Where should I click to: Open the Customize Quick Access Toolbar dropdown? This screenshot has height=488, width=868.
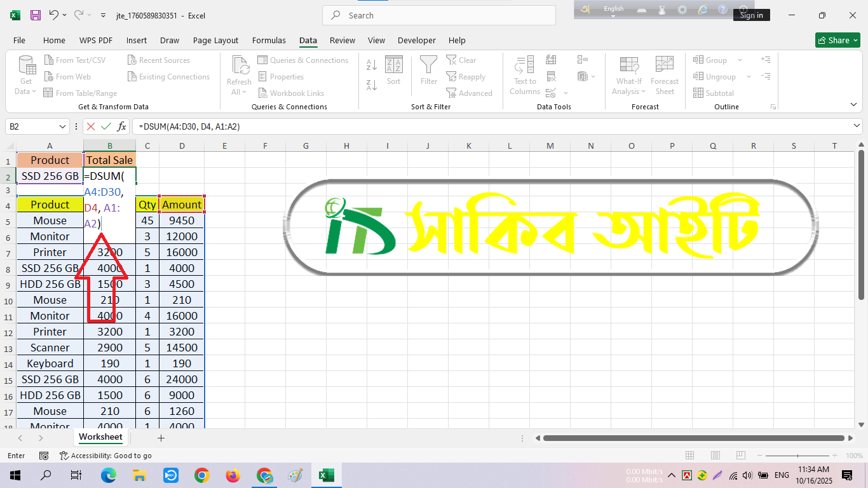(x=104, y=15)
